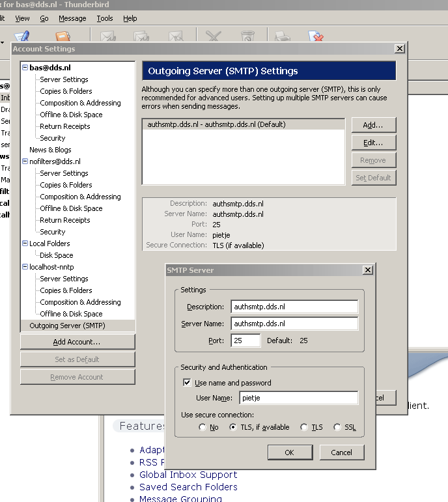
Task: Select Copies & Folders under bas@dds.nl
Action: pyautogui.click(x=66, y=91)
